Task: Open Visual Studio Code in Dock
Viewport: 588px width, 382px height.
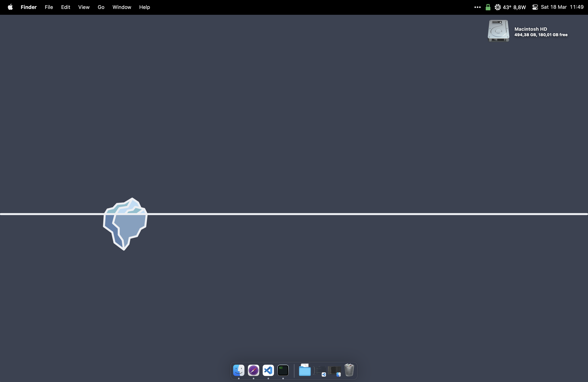Action: (x=268, y=370)
